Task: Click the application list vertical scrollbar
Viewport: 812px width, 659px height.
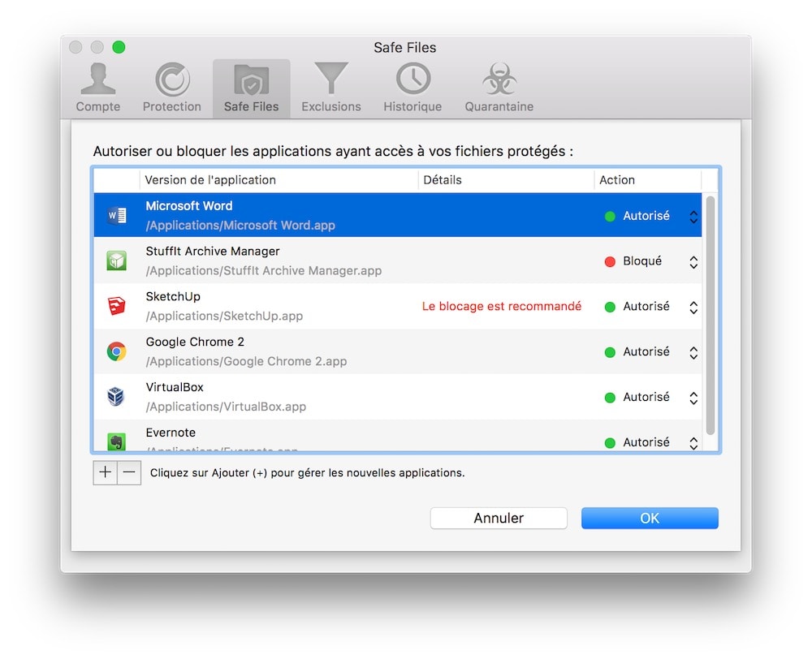Action: pos(710,315)
